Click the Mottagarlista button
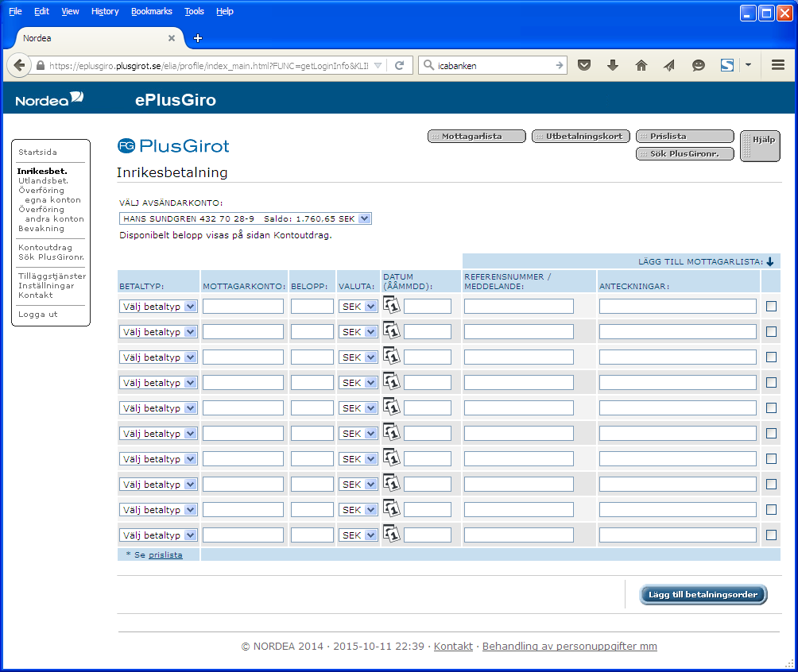798x672 pixels. 477,137
